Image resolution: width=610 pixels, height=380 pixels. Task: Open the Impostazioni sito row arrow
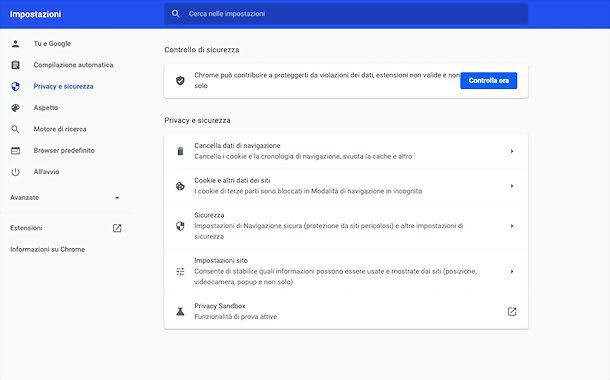click(512, 271)
